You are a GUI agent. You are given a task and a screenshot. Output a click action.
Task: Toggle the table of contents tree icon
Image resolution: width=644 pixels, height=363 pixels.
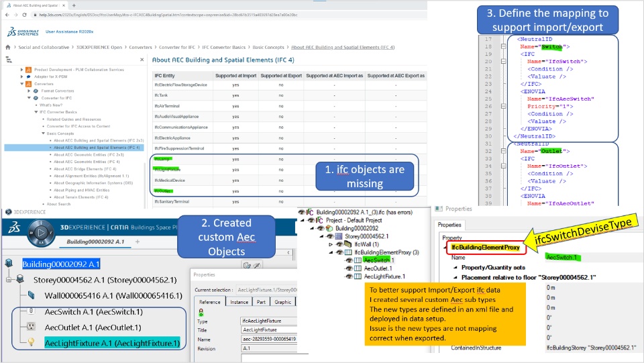click(x=9, y=60)
